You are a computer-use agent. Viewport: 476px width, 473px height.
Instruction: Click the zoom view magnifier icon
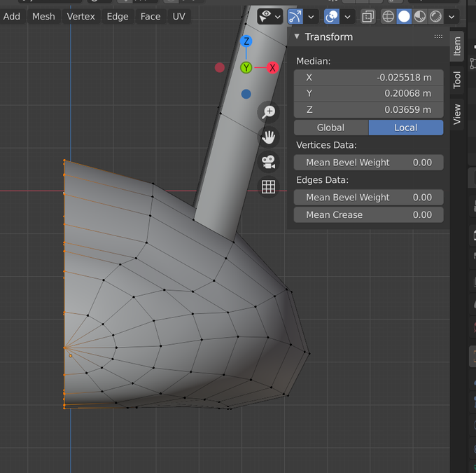pos(268,112)
